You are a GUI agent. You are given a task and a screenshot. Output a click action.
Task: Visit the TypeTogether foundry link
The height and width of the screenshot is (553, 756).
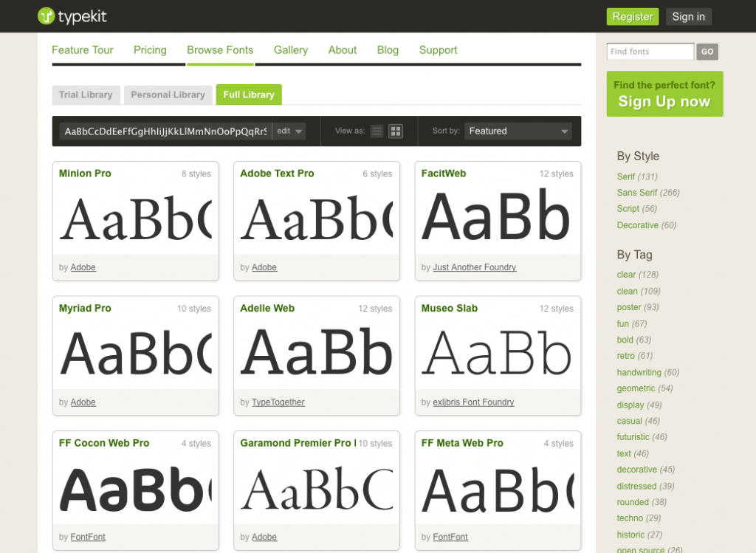pyautogui.click(x=278, y=402)
